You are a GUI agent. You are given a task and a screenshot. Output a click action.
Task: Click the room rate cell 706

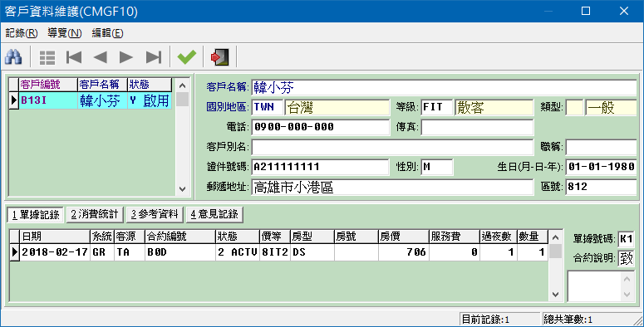403,252
